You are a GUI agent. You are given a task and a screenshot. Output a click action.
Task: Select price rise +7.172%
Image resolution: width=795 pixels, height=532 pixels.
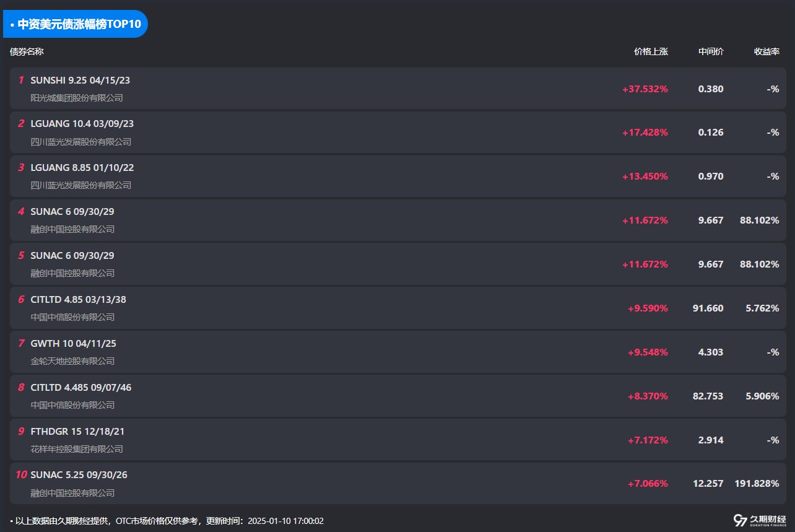[648, 440]
